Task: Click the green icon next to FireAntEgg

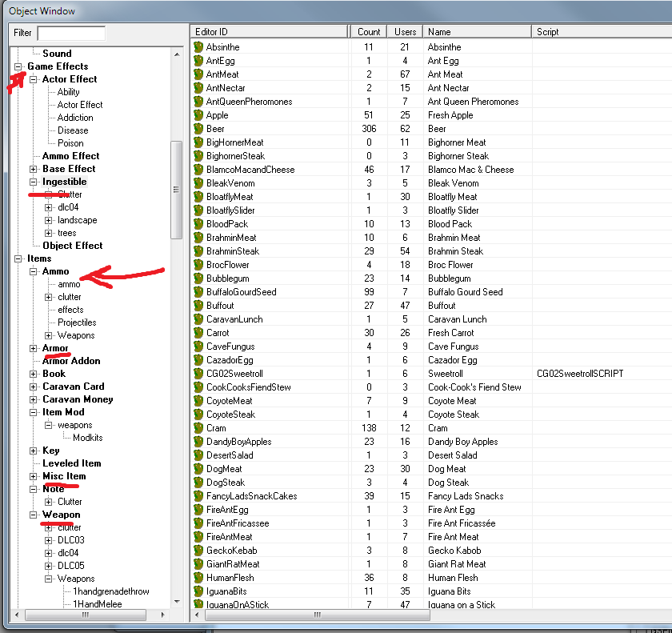Action: click(x=198, y=509)
